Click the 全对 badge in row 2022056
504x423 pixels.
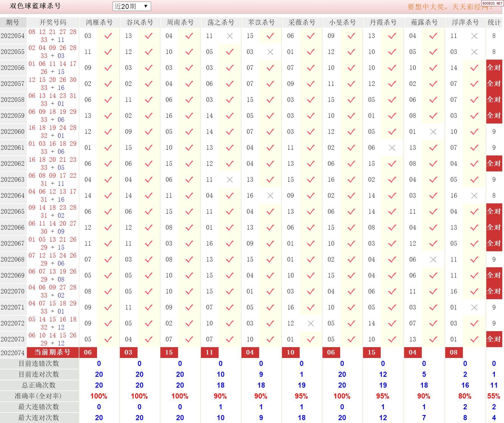(494, 68)
